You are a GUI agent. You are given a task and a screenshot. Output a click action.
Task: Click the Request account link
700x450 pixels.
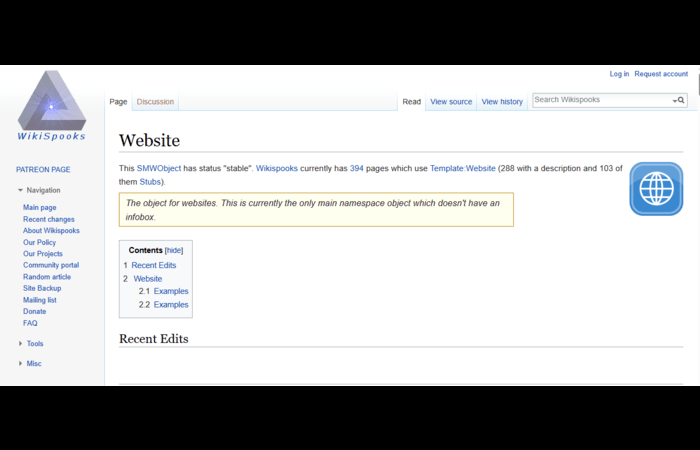(x=661, y=74)
